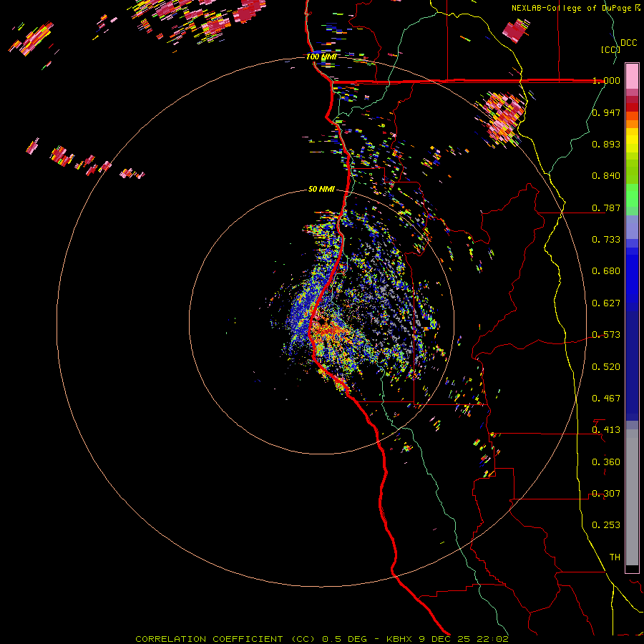
Task: Click the 0.413 color scale value
Action: click(x=606, y=430)
